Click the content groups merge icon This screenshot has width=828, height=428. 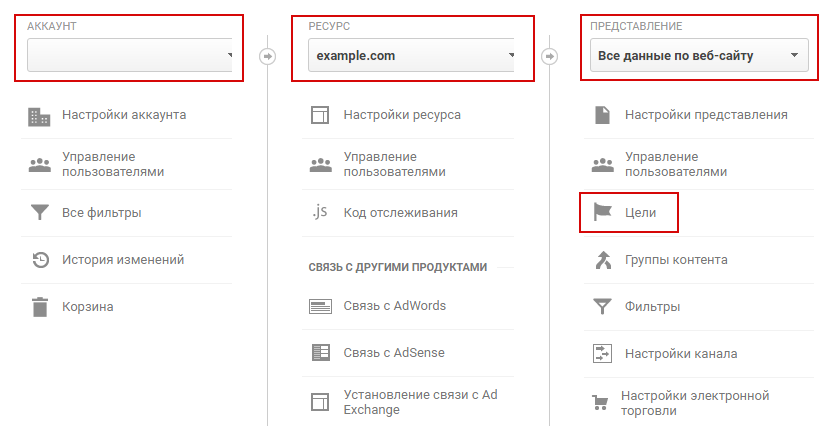coord(603,260)
